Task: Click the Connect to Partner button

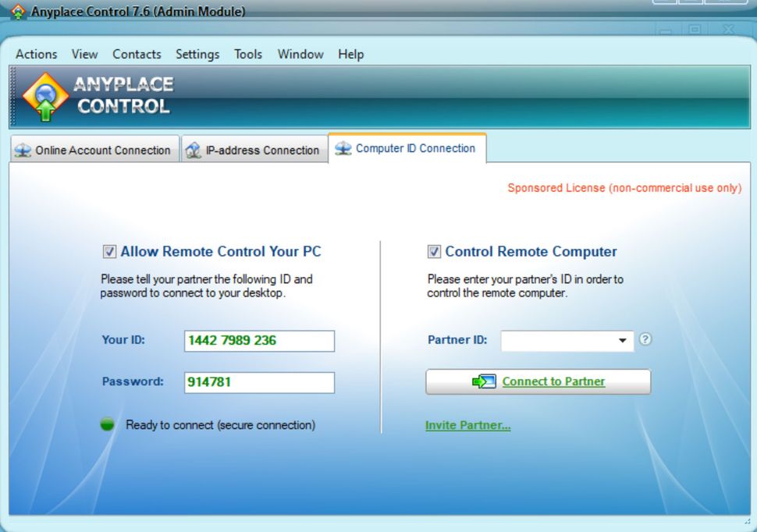Action: (x=538, y=382)
